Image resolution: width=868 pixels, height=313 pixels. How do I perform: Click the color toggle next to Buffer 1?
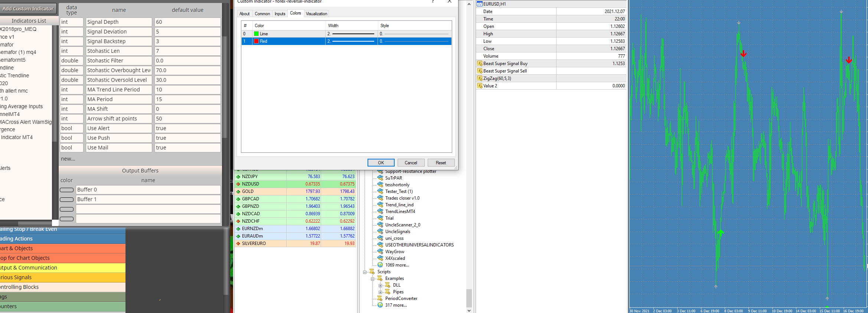pyautogui.click(x=67, y=200)
